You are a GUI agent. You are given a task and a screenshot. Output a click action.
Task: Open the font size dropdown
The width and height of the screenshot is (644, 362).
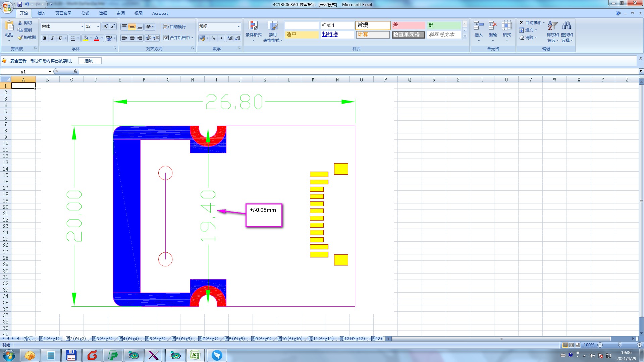(x=98, y=26)
